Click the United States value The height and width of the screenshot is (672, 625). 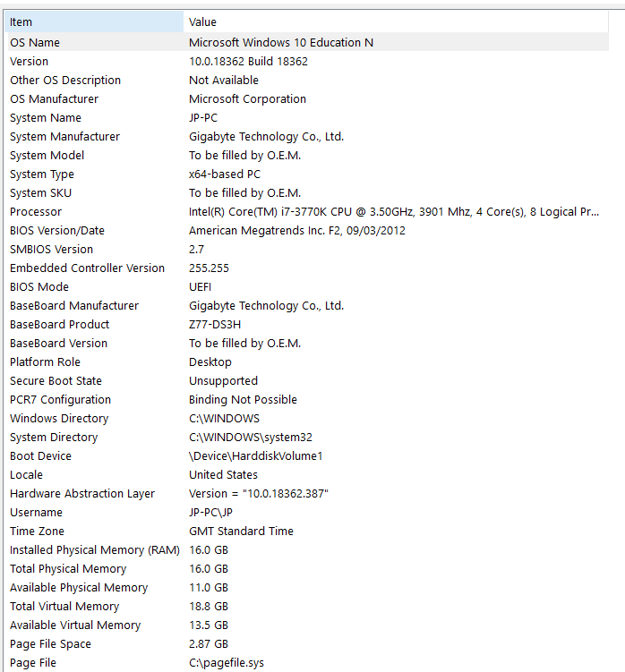click(223, 475)
